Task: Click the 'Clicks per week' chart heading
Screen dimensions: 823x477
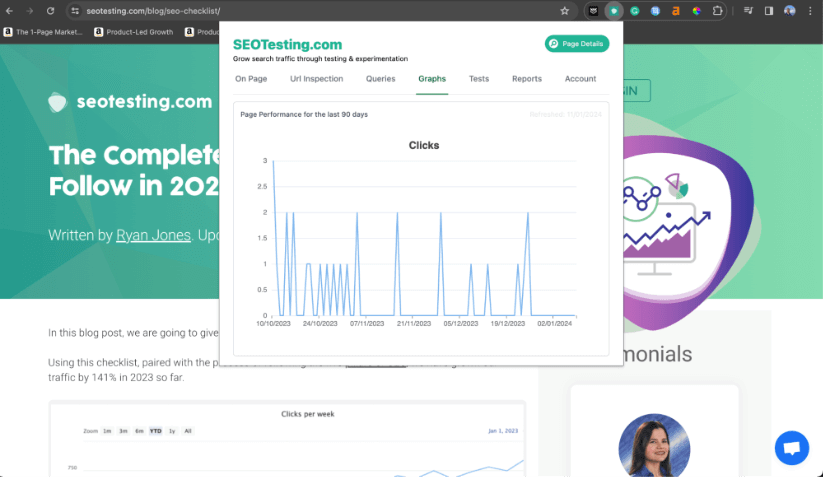Action: [308, 414]
